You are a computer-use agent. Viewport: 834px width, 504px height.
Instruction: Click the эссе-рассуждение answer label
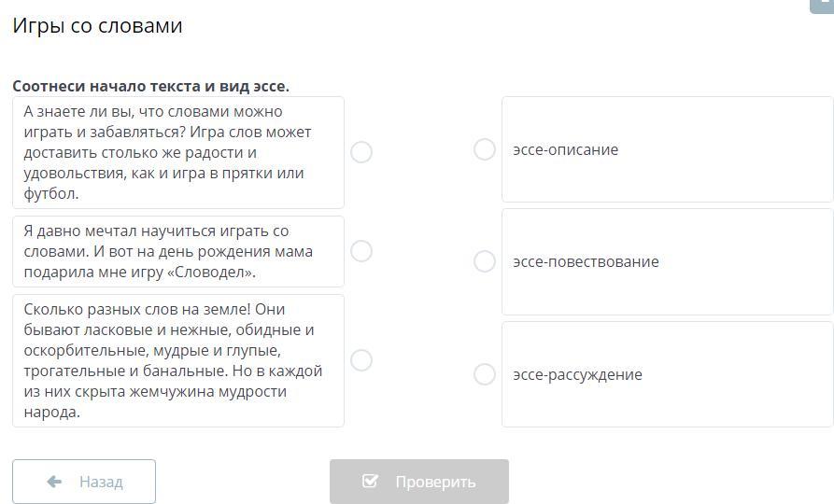point(577,374)
